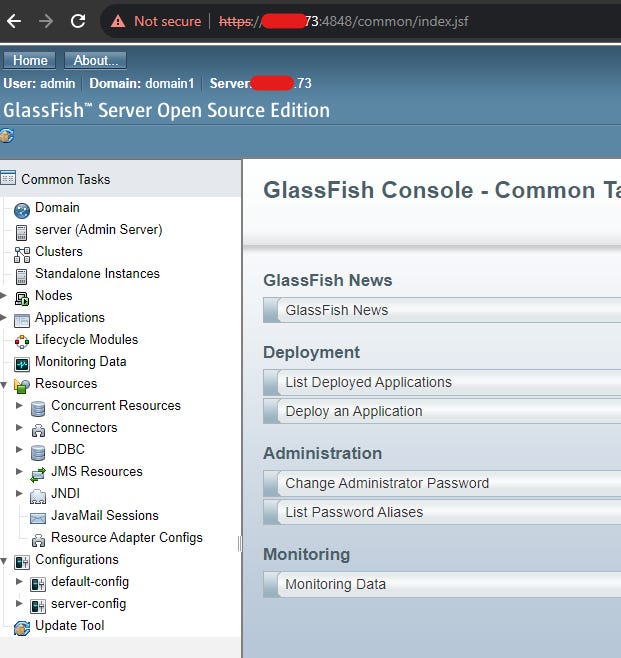Open server-config in the tree
The image size is (621, 658).
pyautogui.click(x=89, y=604)
